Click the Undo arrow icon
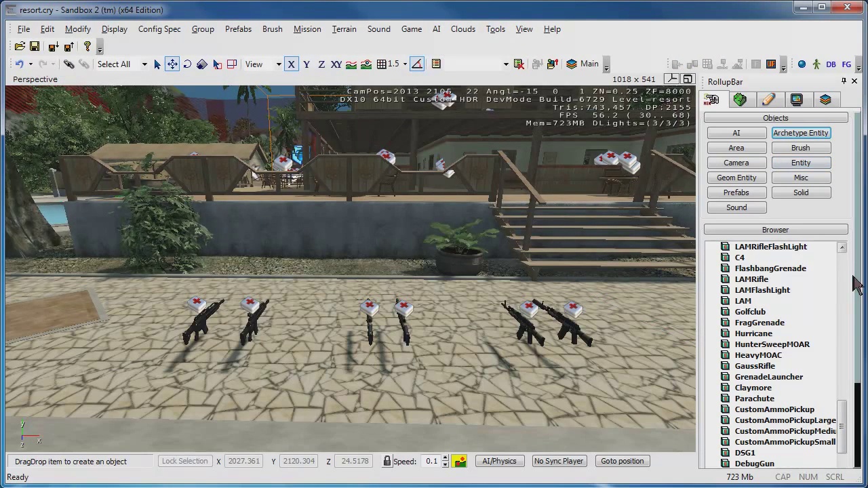This screenshot has height=488, width=868. click(x=20, y=64)
